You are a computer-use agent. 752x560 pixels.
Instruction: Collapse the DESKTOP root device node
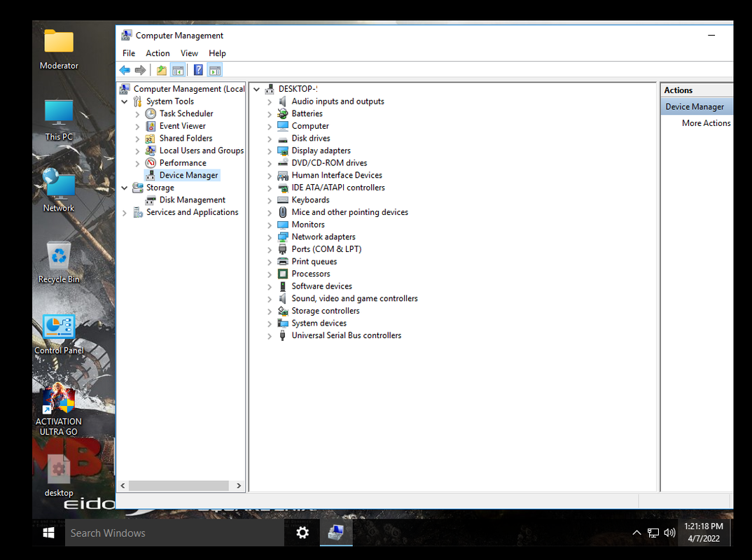(256, 89)
